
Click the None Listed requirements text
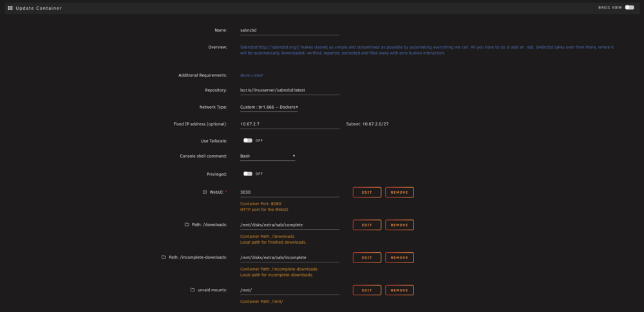(x=251, y=75)
